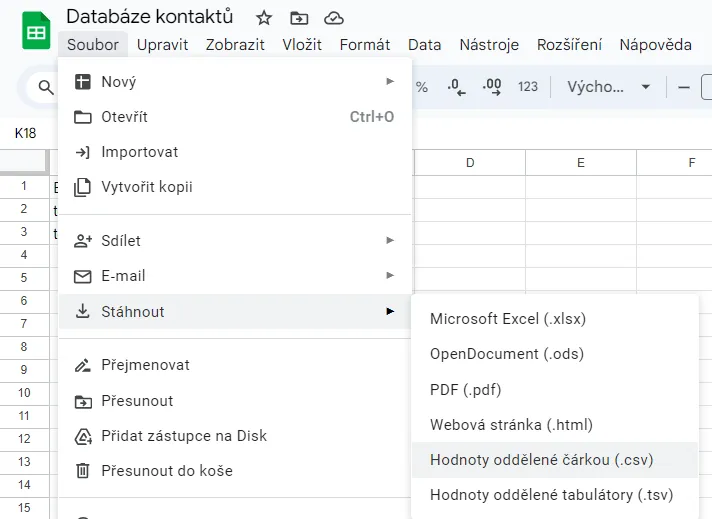Viewport: 712px width, 519px height.
Task: Click Vytvořit kopii in the menu
Action: (x=147, y=187)
